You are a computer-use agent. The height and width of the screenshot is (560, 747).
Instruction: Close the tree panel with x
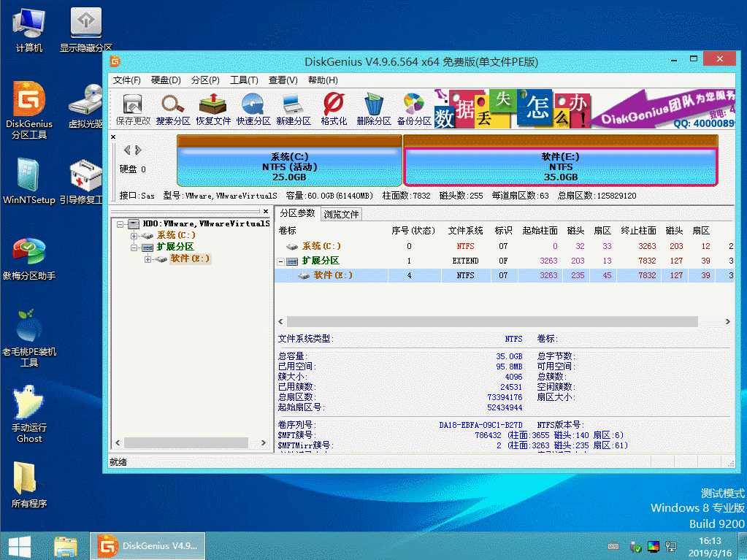tap(266, 211)
